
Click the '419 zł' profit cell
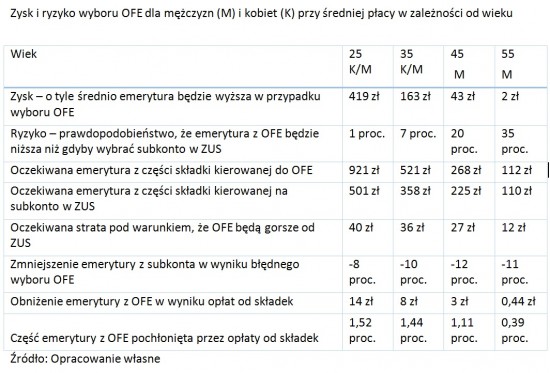click(x=364, y=96)
